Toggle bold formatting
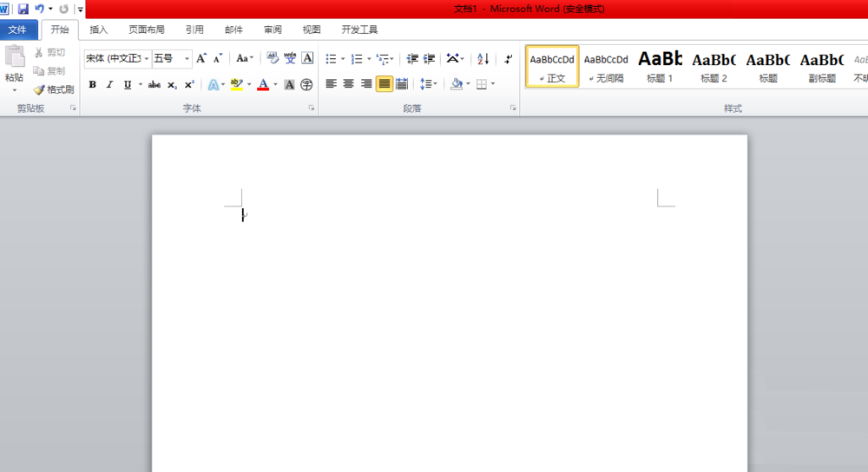This screenshot has width=868, height=472. point(93,85)
